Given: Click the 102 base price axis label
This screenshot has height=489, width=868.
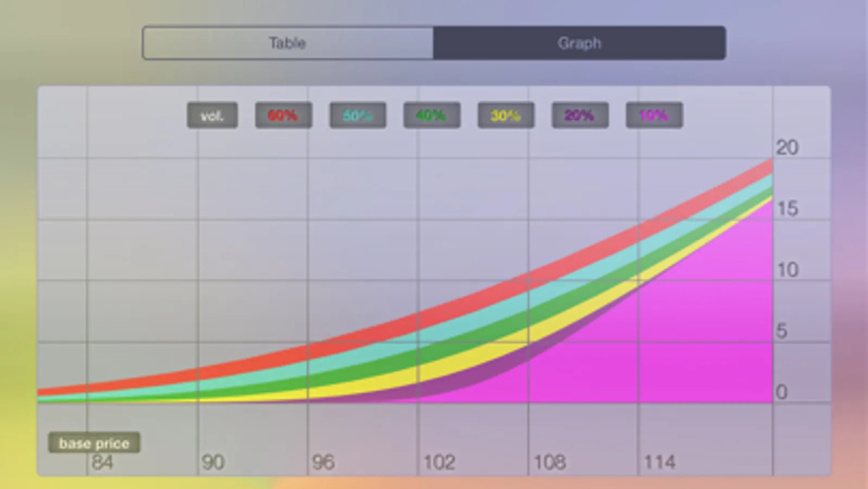Looking at the screenshot, I should pyautogui.click(x=439, y=463).
